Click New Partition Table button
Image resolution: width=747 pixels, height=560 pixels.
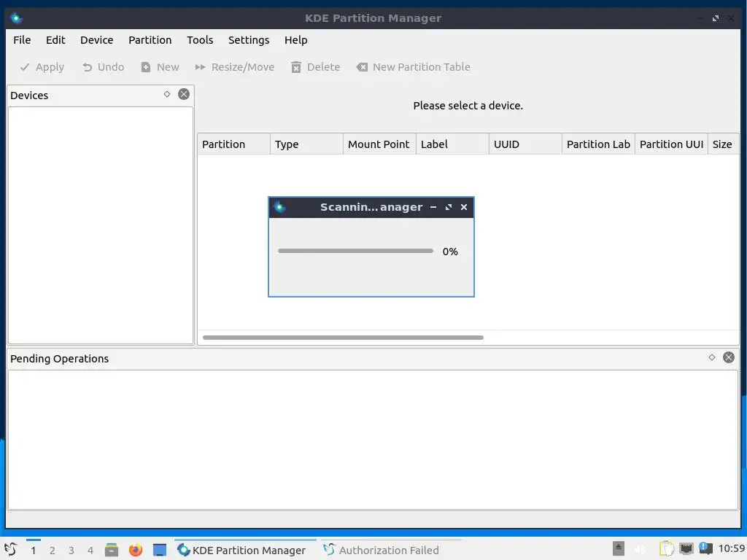[x=414, y=67]
